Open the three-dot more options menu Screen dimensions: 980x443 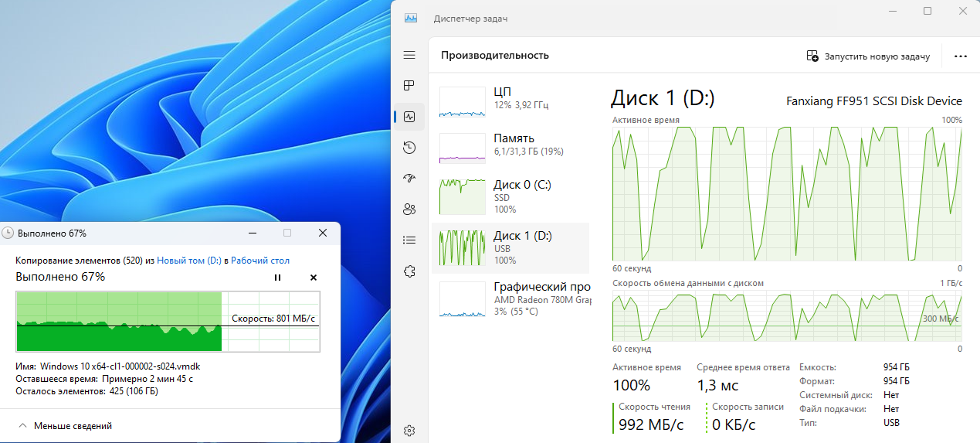[961, 56]
